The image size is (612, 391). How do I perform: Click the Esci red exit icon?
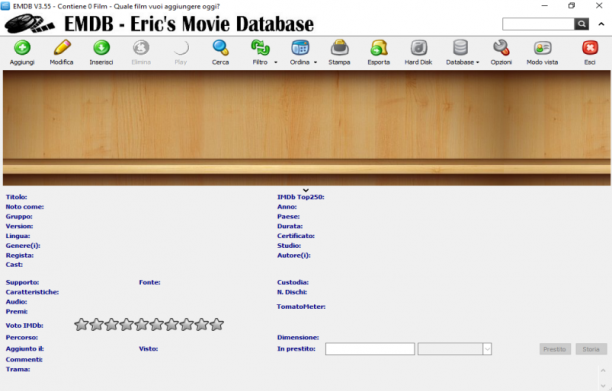590,48
